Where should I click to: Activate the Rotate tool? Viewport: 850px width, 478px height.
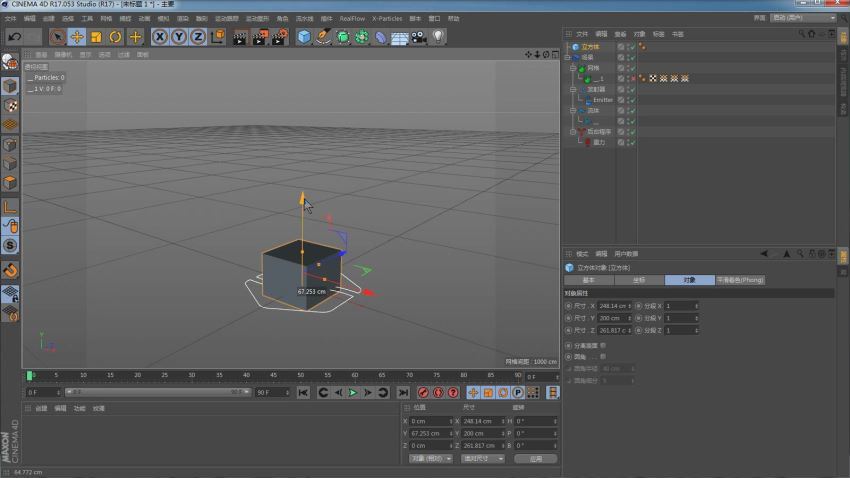(x=115, y=37)
